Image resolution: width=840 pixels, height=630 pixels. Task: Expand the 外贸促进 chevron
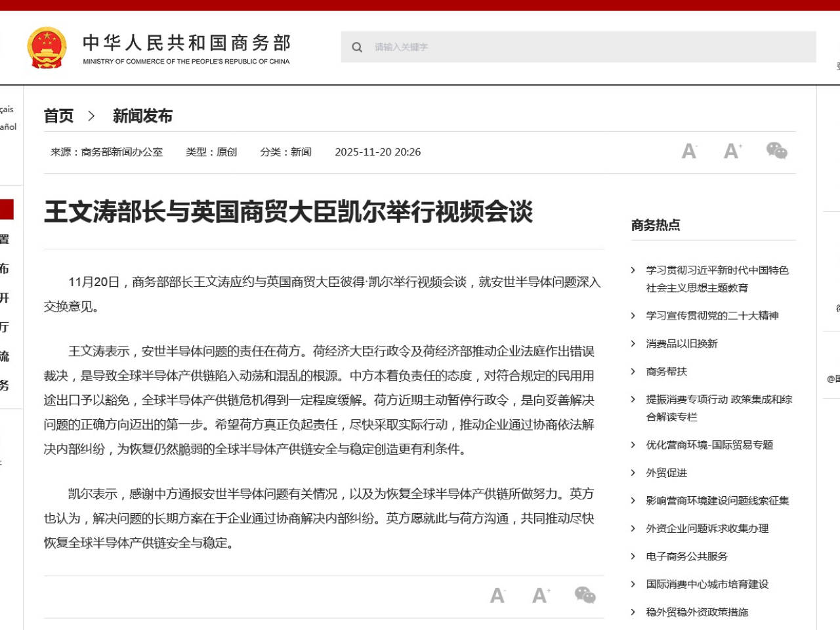(632, 472)
